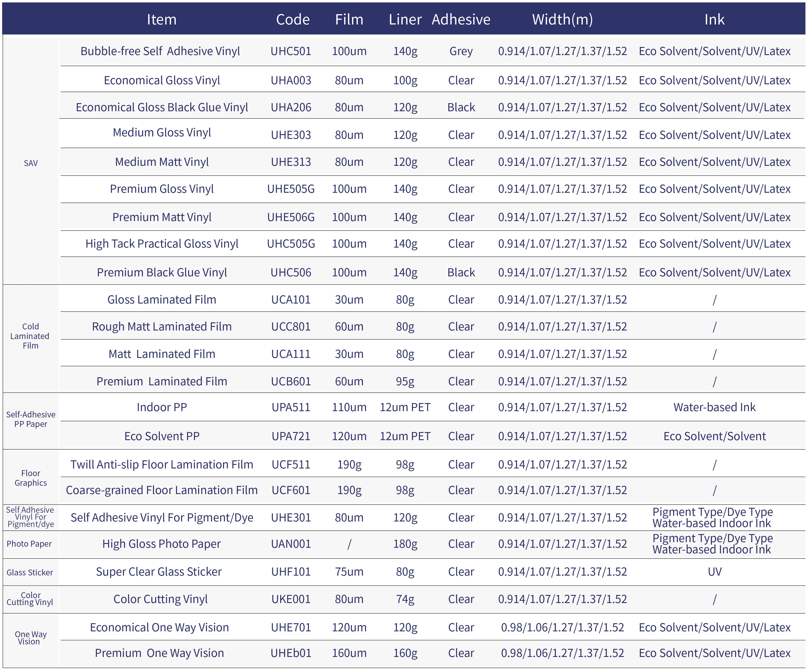Select the Premium Gloss Vinyl row name
This screenshot has height=672, width=812.
tap(162, 189)
